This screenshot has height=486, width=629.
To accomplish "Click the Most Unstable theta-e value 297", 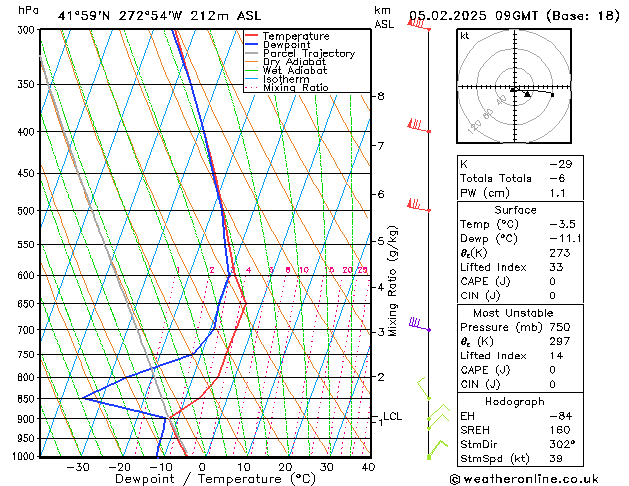I will point(560,341).
